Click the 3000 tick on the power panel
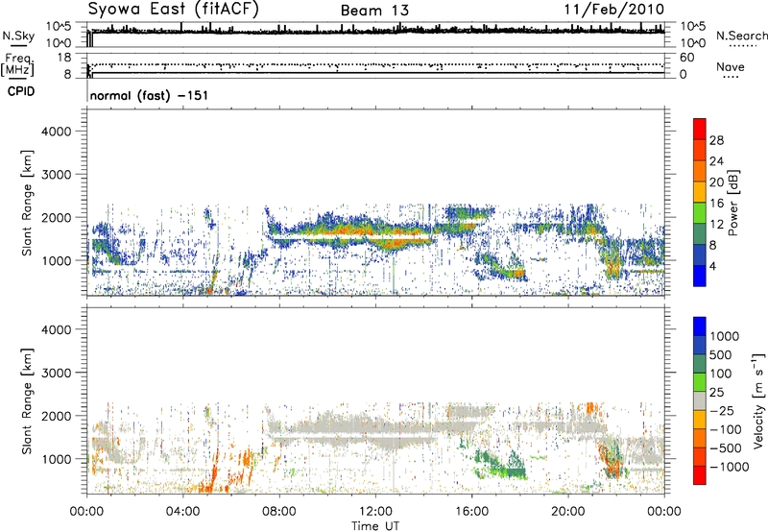 (57, 175)
